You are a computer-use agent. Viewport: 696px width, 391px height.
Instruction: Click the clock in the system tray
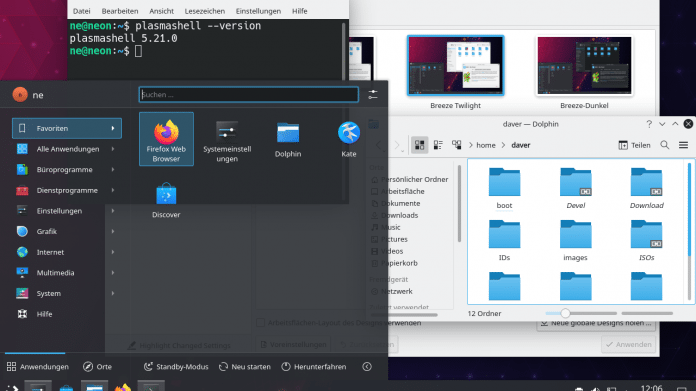[652, 387]
